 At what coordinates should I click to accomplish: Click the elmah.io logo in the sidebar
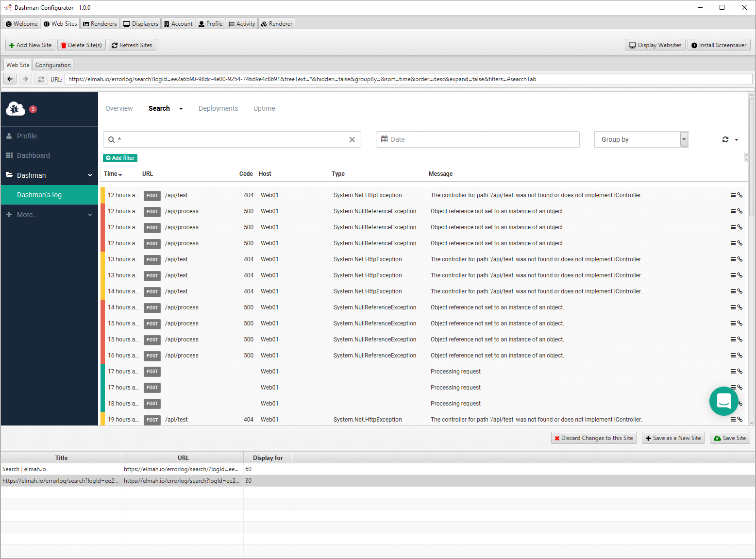click(15, 109)
